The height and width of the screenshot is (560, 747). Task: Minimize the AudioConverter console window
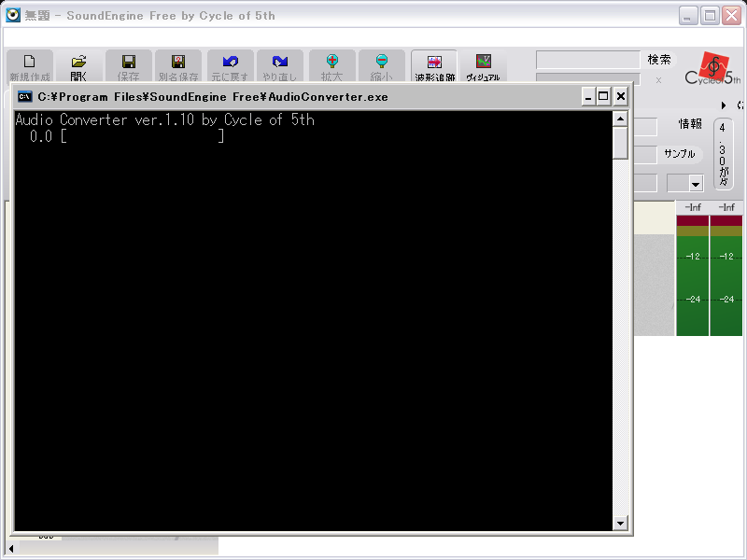[x=588, y=97]
